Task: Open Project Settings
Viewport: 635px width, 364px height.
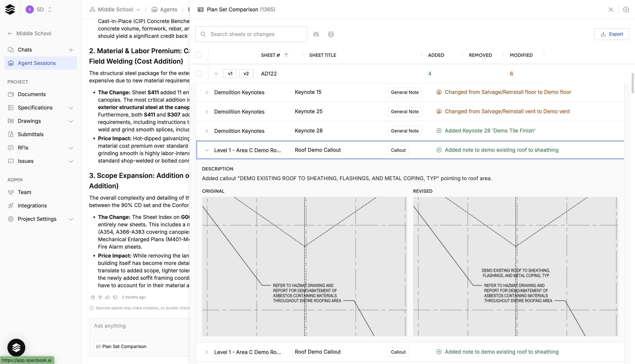Action: click(x=37, y=219)
